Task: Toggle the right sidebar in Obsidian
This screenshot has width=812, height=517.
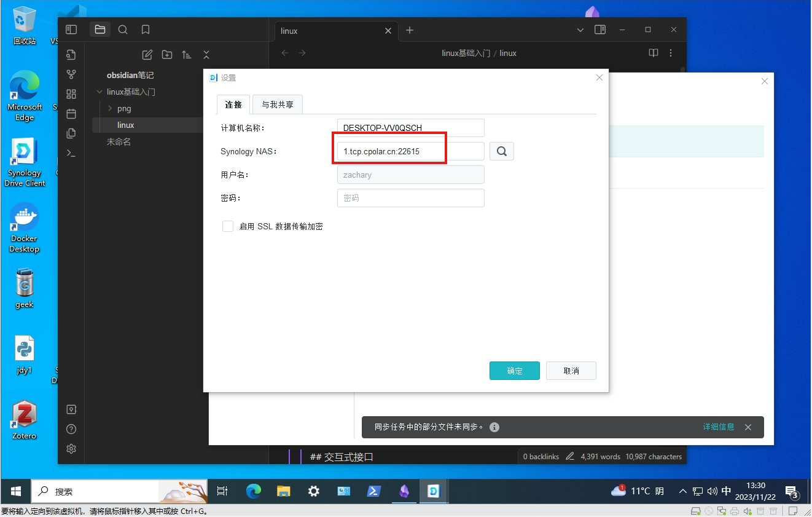Action: 600,30
